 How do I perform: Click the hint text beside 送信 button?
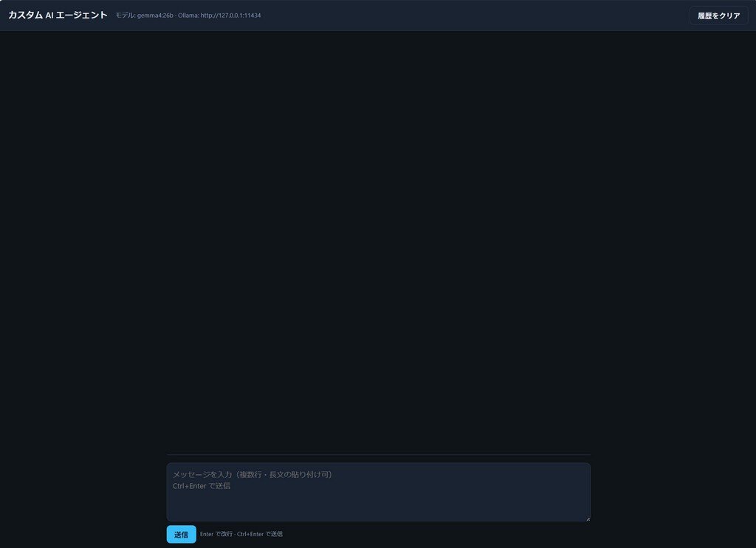(x=241, y=534)
